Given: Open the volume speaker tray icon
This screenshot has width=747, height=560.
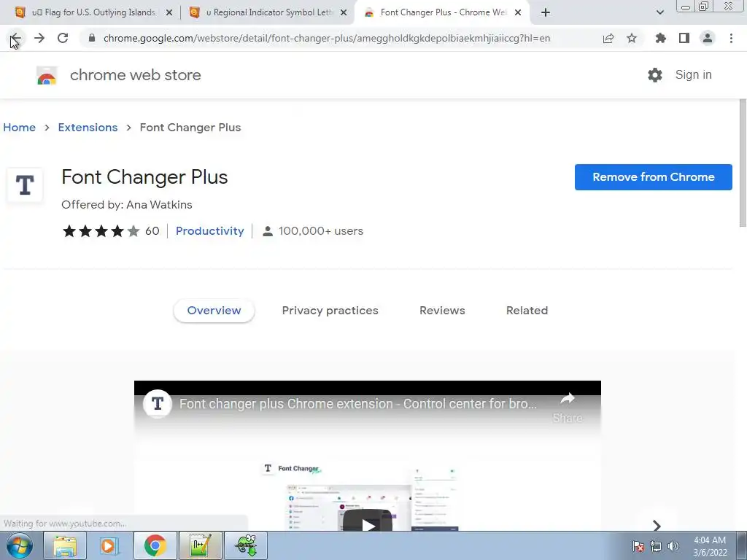Looking at the screenshot, I should [673, 546].
